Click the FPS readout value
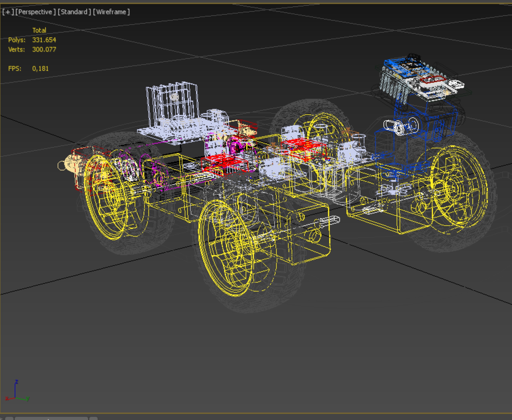Image resolution: width=512 pixels, height=420 pixels. [40, 69]
